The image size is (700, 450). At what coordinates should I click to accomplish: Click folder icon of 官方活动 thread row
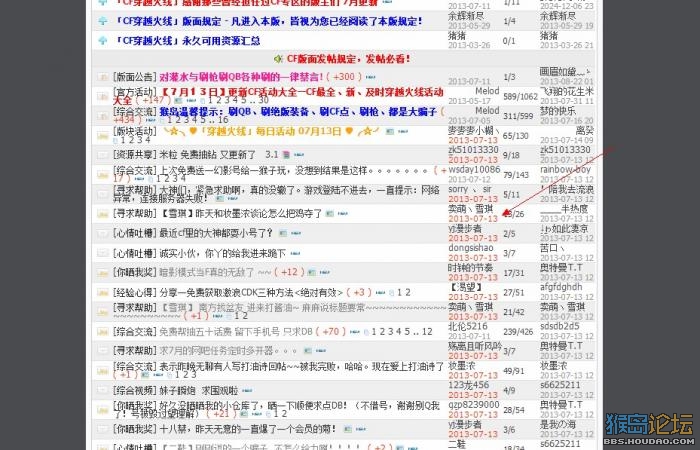103,96
